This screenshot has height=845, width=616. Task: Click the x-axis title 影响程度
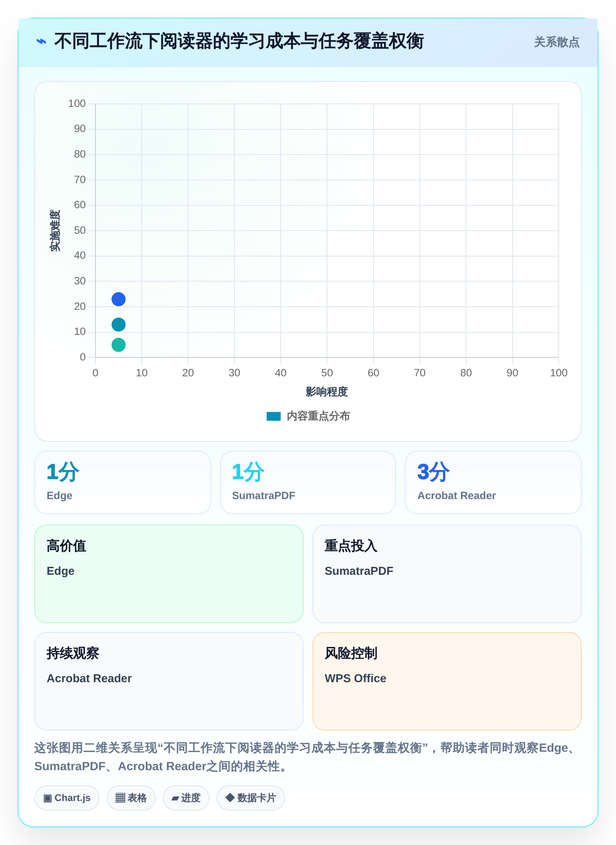pos(327,392)
